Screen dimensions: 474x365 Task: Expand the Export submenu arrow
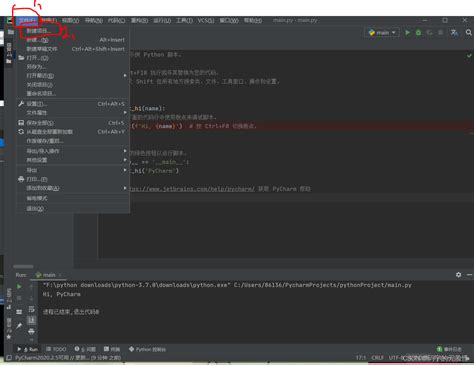(x=125, y=170)
